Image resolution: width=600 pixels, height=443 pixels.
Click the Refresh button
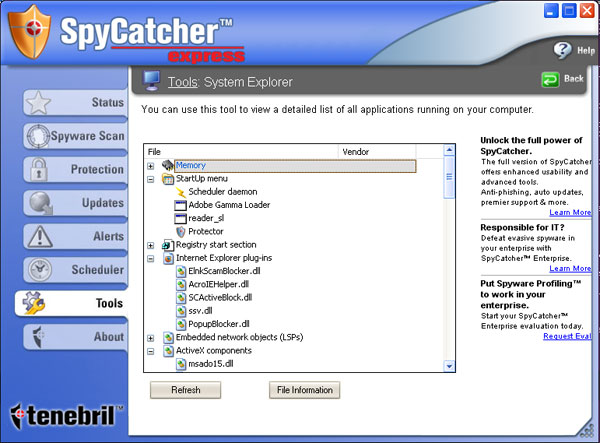point(186,390)
